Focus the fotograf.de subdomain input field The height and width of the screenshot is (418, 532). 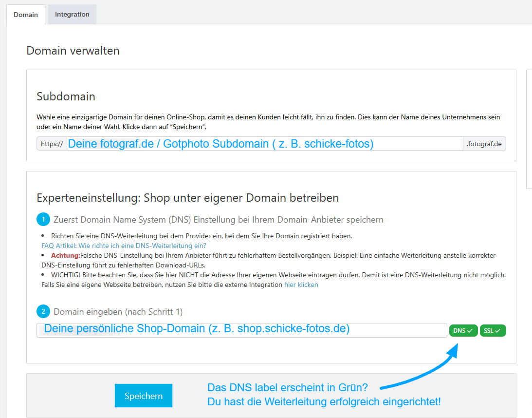265,144
